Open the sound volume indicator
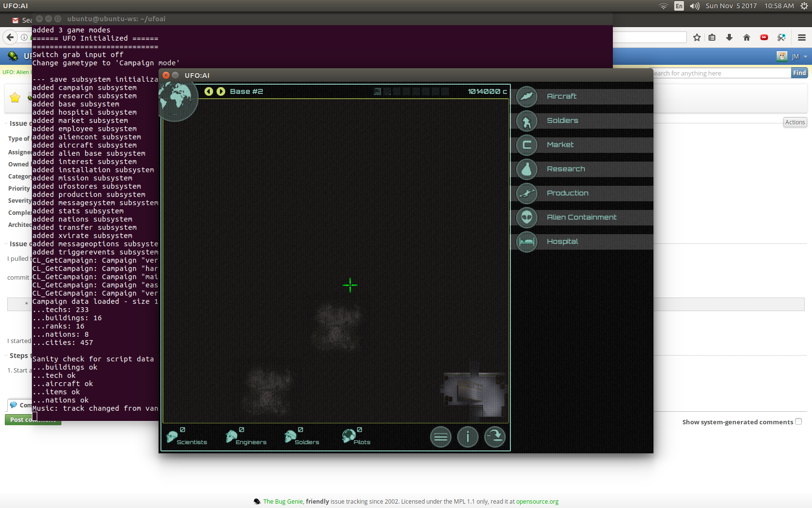 [695, 6]
